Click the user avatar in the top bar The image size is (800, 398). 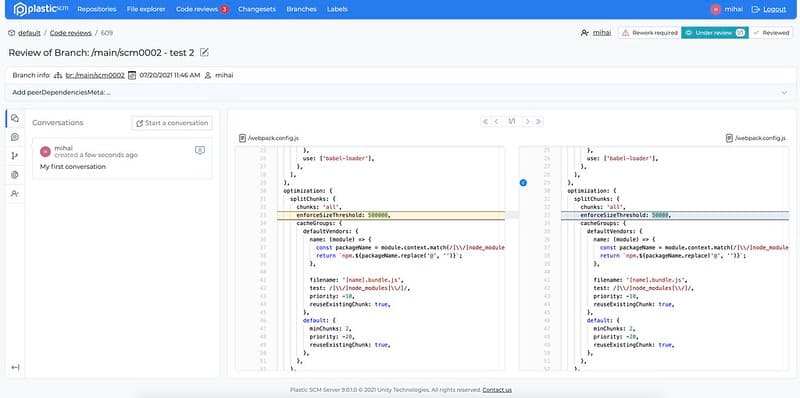(x=716, y=9)
